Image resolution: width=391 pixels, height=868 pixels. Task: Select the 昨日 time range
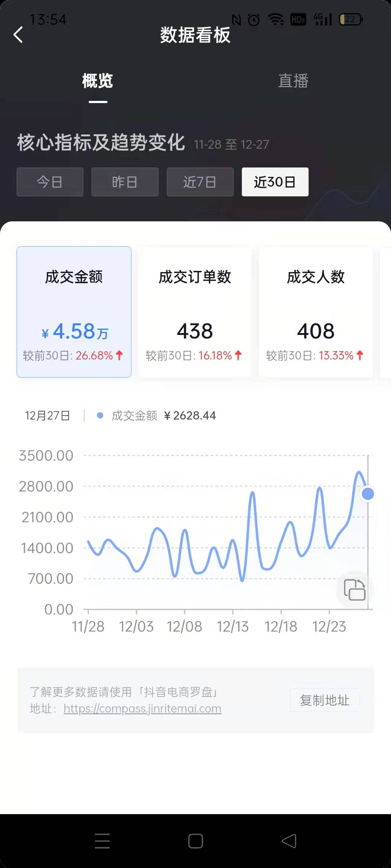[x=125, y=182]
